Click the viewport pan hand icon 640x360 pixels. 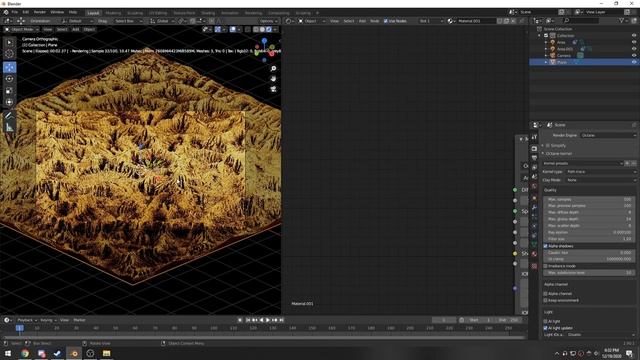(x=273, y=79)
